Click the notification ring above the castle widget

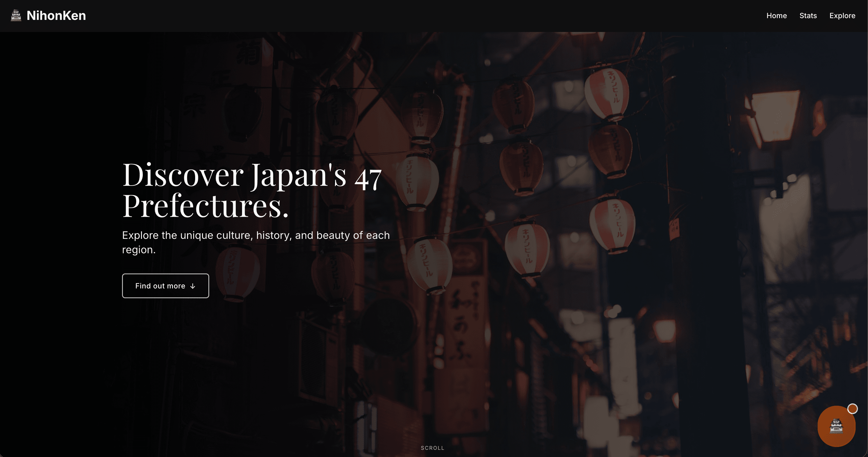[853, 408]
